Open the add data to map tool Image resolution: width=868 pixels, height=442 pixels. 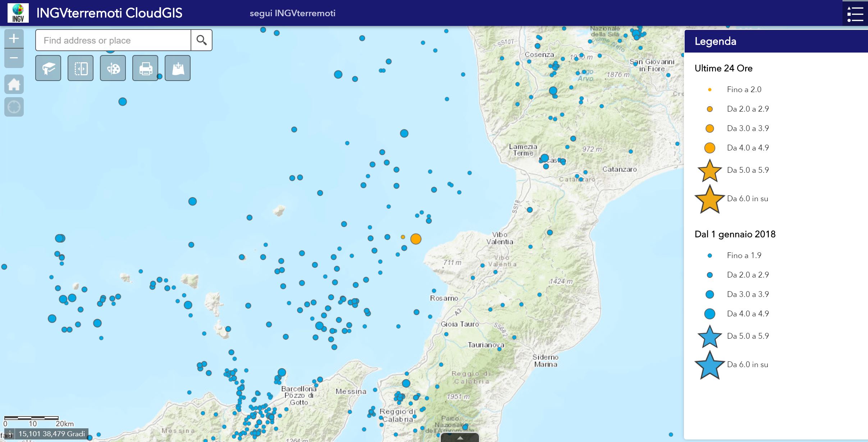point(178,68)
